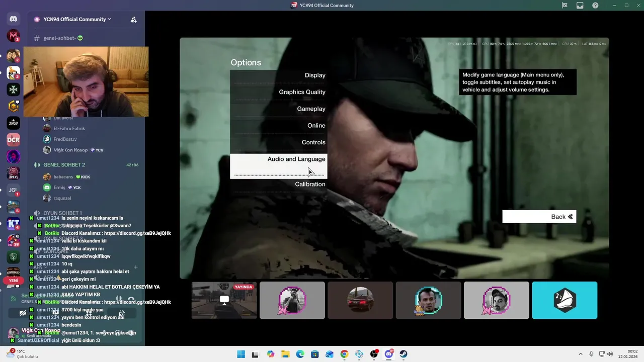Click the YENI new mentions badge
This screenshot has width=644, height=362.
[x=13, y=281]
